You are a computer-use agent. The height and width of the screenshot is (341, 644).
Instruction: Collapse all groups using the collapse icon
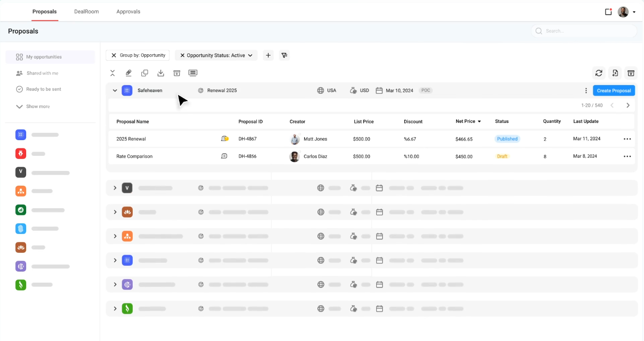point(113,73)
